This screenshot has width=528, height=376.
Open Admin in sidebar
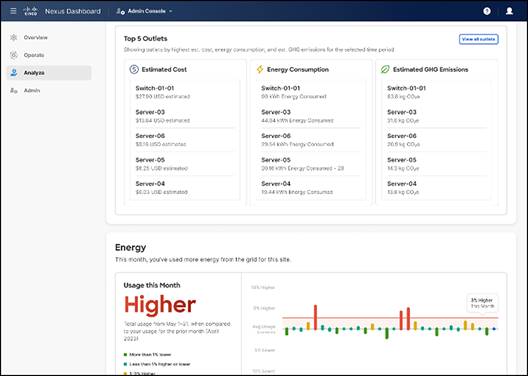pyautogui.click(x=32, y=91)
